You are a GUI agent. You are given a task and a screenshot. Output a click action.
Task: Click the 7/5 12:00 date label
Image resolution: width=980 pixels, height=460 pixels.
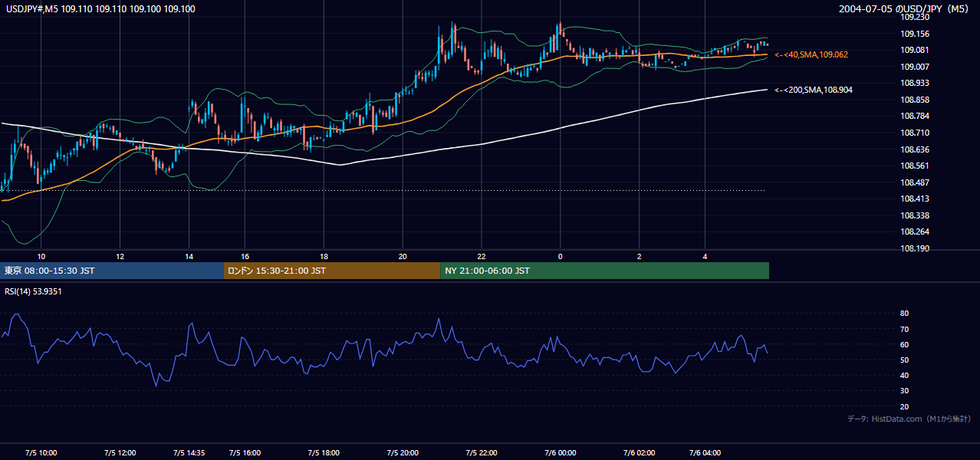120,452
